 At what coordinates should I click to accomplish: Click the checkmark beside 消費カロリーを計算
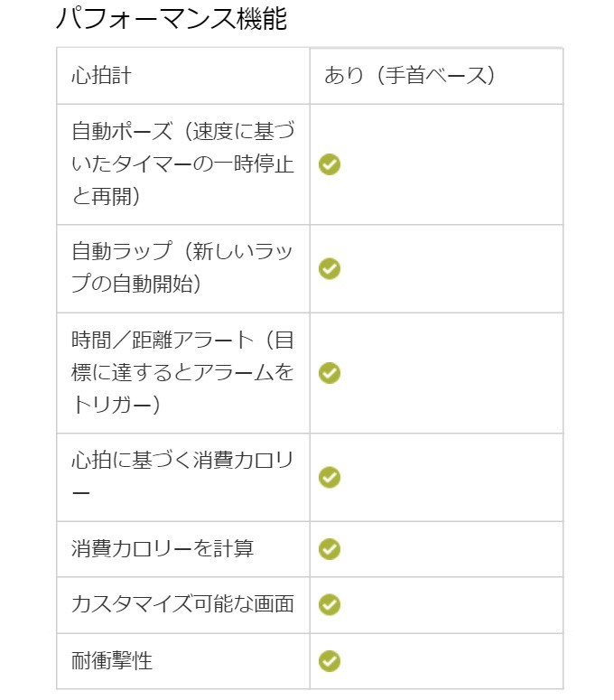tap(330, 549)
